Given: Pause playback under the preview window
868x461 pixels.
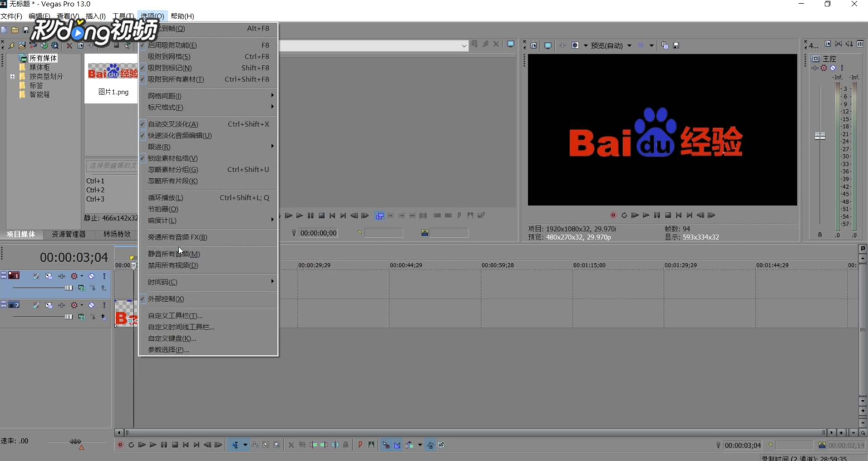Looking at the screenshot, I should coord(657,215).
